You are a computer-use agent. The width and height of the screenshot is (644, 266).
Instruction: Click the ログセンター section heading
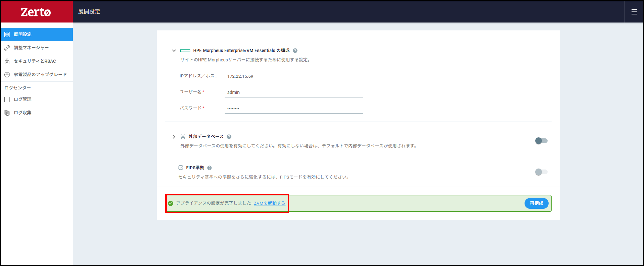point(17,88)
